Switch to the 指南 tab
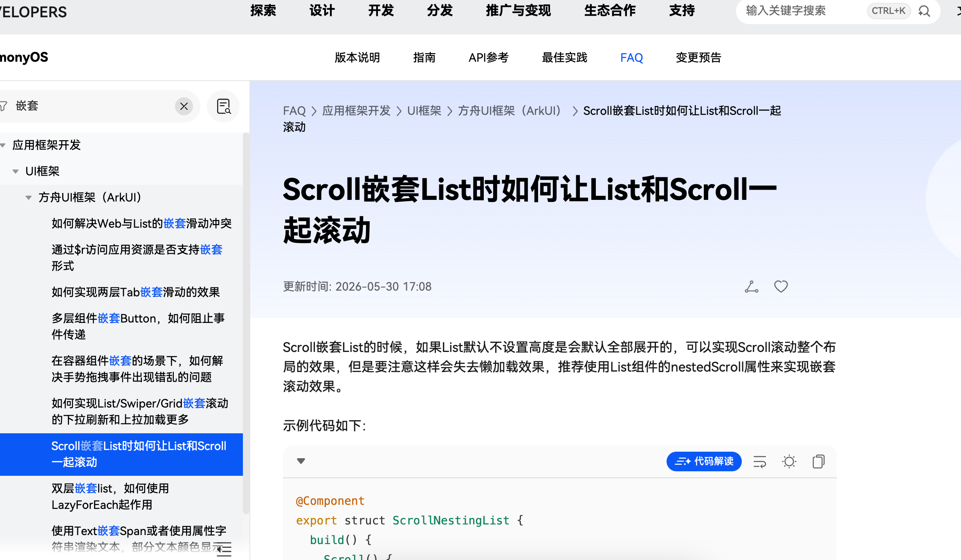The image size is (961, 560). (x=424, y=58)
